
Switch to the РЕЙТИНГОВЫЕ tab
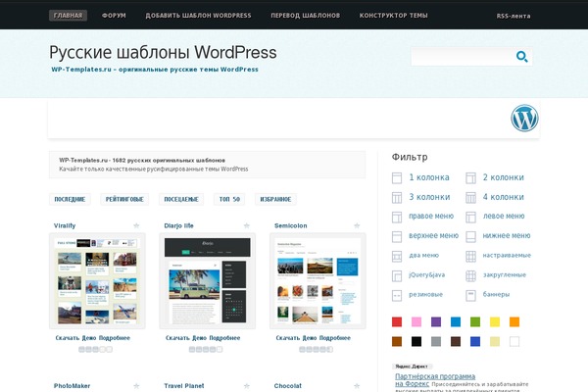(124, 199)
